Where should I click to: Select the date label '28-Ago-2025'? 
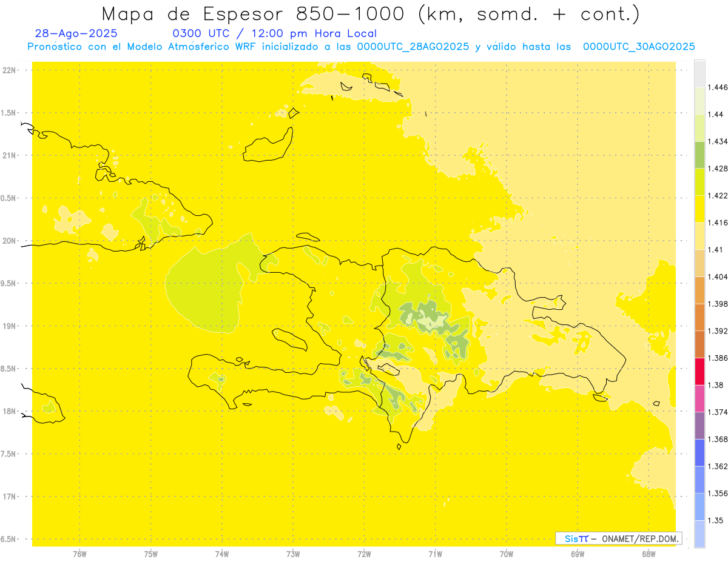click(x=76, y=33)
